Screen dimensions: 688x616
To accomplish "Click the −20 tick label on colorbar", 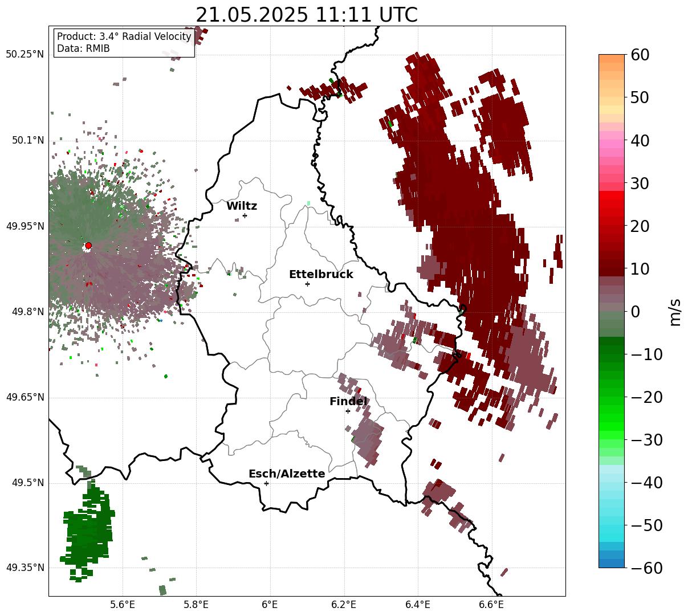I will click(647, 397).
